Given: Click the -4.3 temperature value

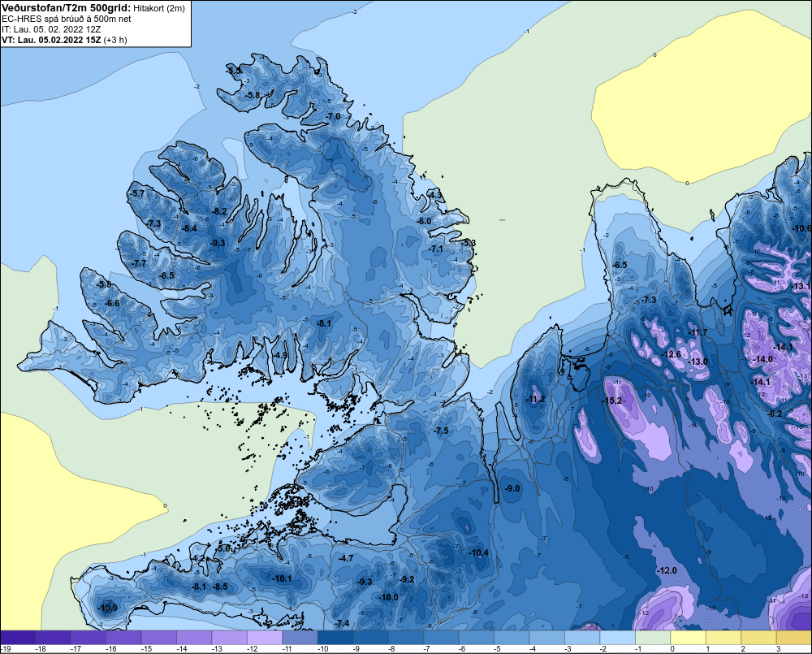Looking at the screenshot, I should coord(435,195).
